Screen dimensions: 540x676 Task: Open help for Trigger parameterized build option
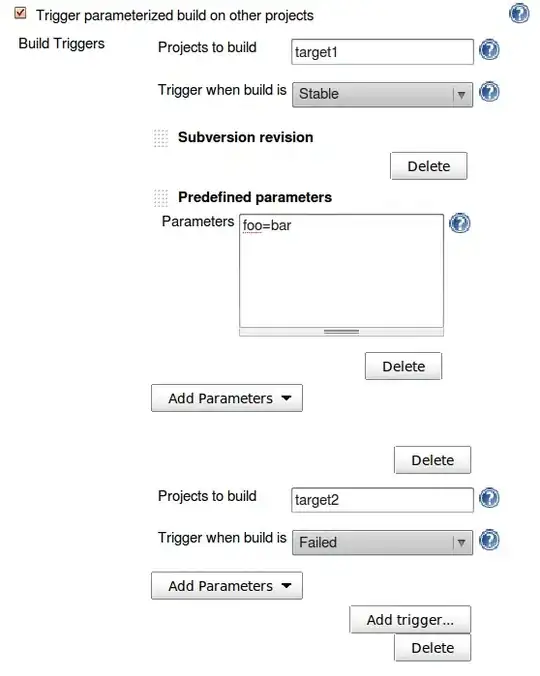[x=519, y=13]
